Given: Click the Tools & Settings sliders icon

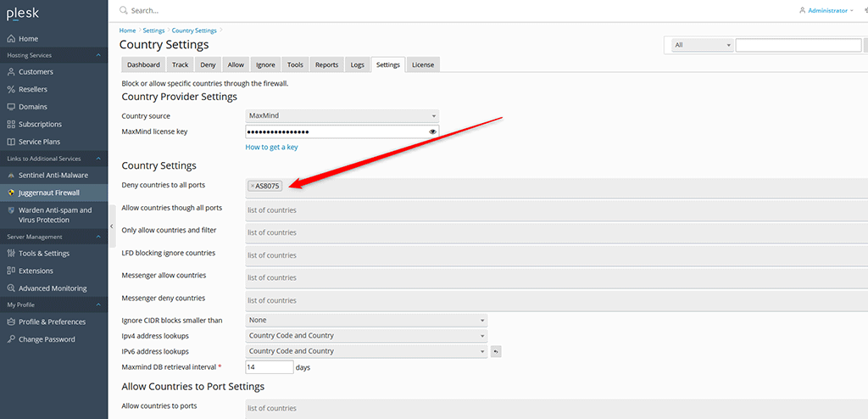Looking at the screenshot, I should click(11, 254).
